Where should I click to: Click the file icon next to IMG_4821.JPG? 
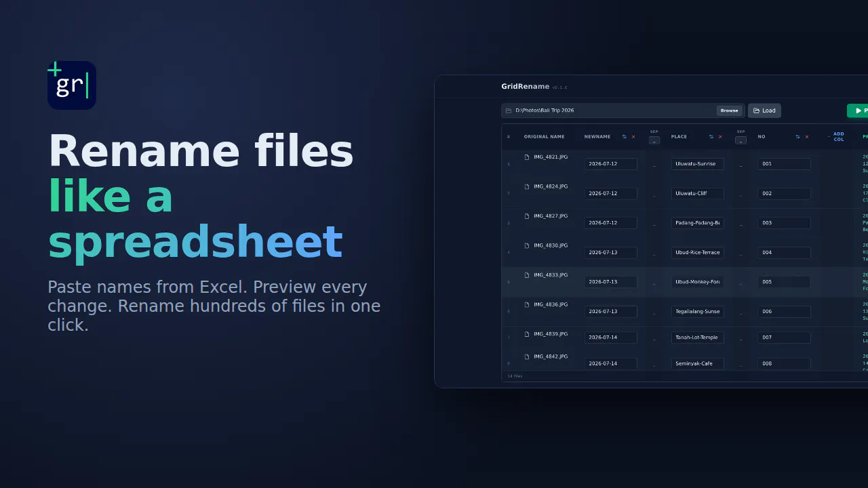pyautogui.click(x=527, y=157)
